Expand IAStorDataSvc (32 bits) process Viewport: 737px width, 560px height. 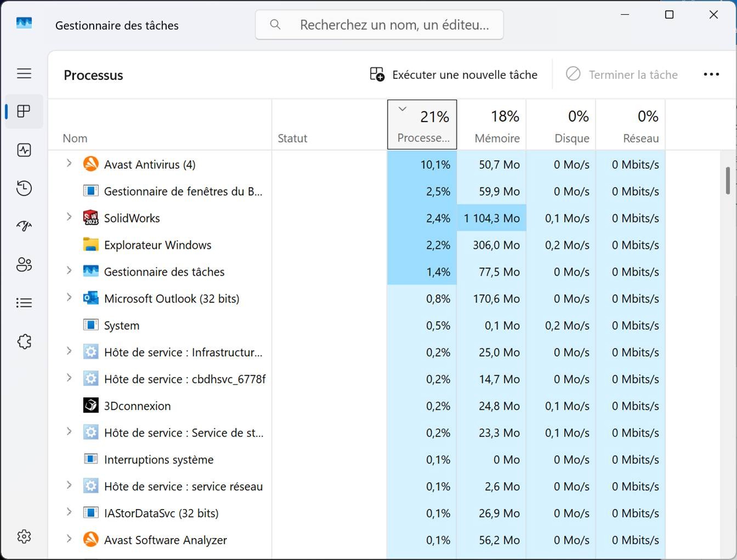pos(69,512)
